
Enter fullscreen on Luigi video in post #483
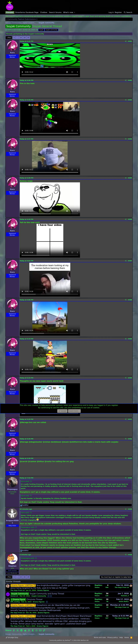(x=72, y=131)
